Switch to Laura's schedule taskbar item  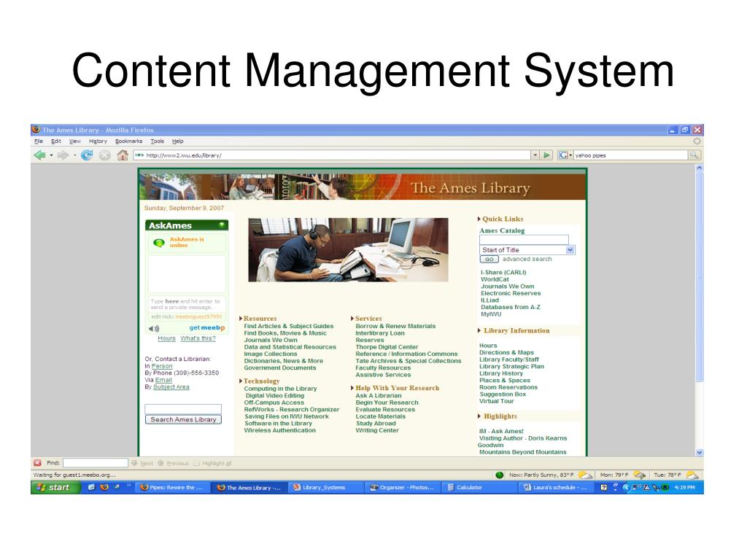point(555,488)
